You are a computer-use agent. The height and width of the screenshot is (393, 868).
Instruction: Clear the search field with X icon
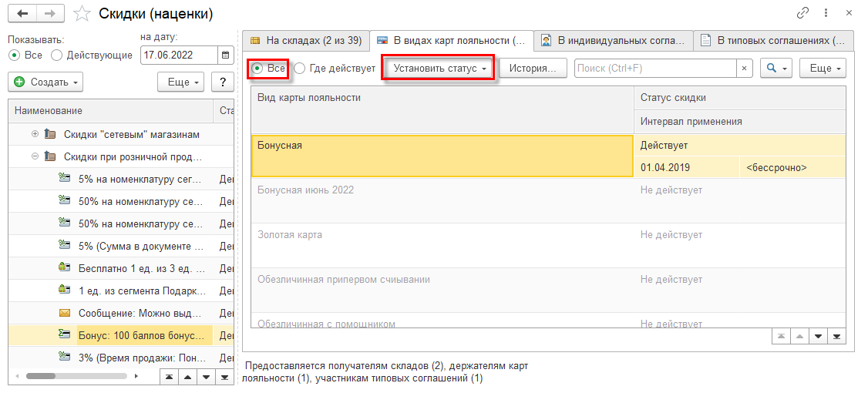coord(744,69)
